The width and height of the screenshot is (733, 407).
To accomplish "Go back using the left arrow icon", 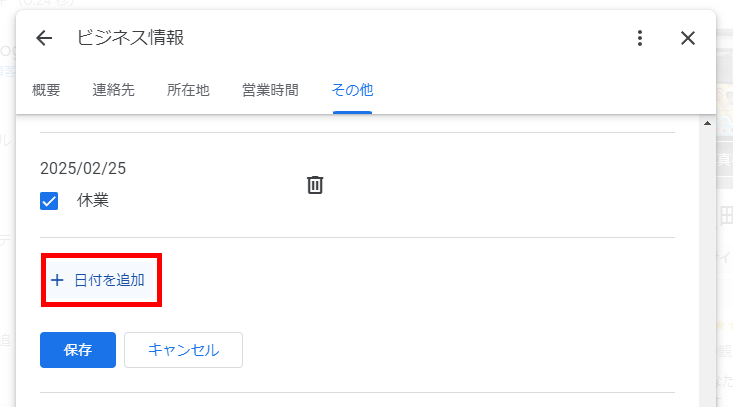I will pyautogui.click(x=44, y=38).
